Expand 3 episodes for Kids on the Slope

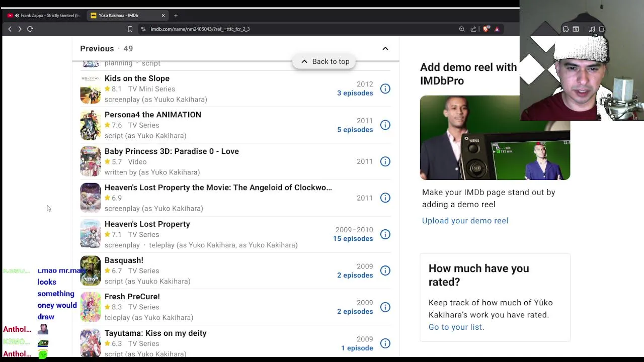point(355,93)
